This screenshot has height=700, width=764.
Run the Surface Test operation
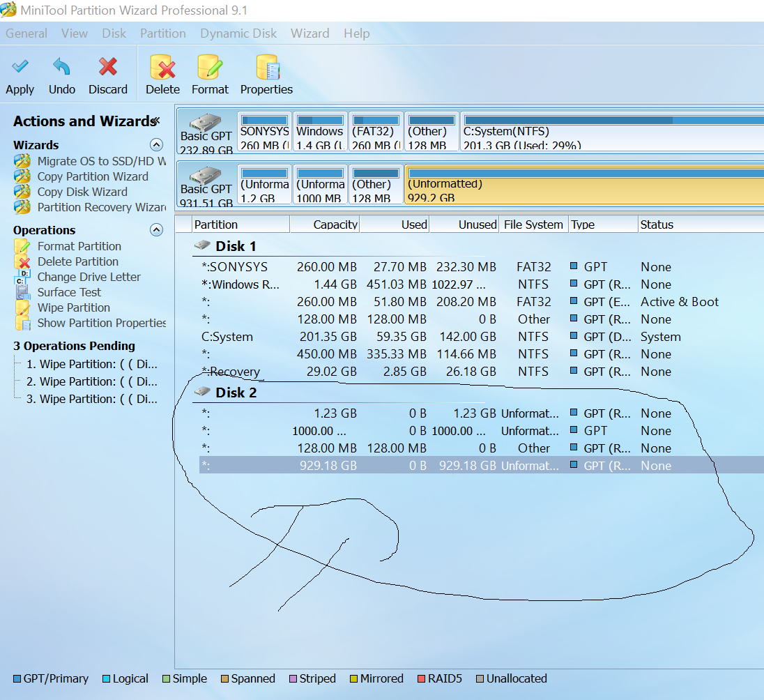tap(58, 292)
